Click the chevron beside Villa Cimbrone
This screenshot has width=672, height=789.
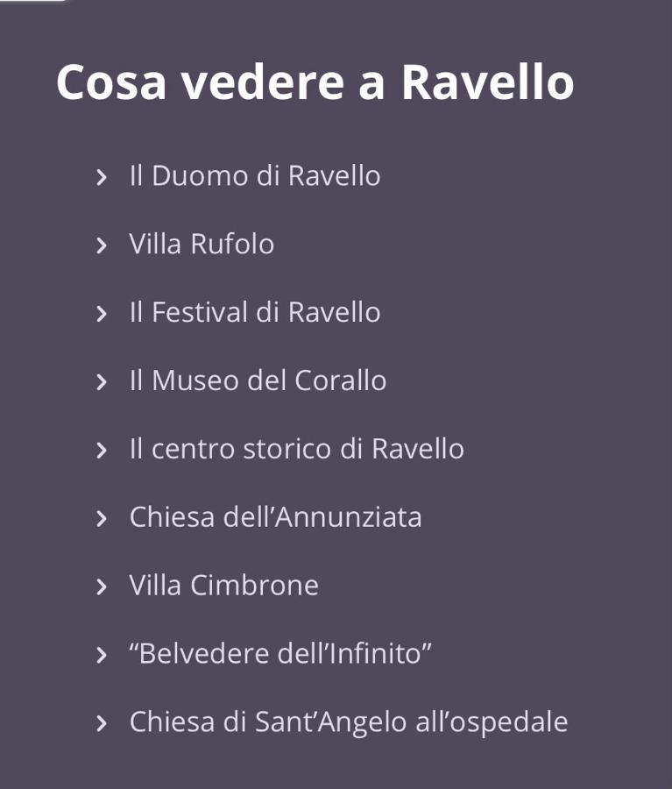tap(101, 586)
